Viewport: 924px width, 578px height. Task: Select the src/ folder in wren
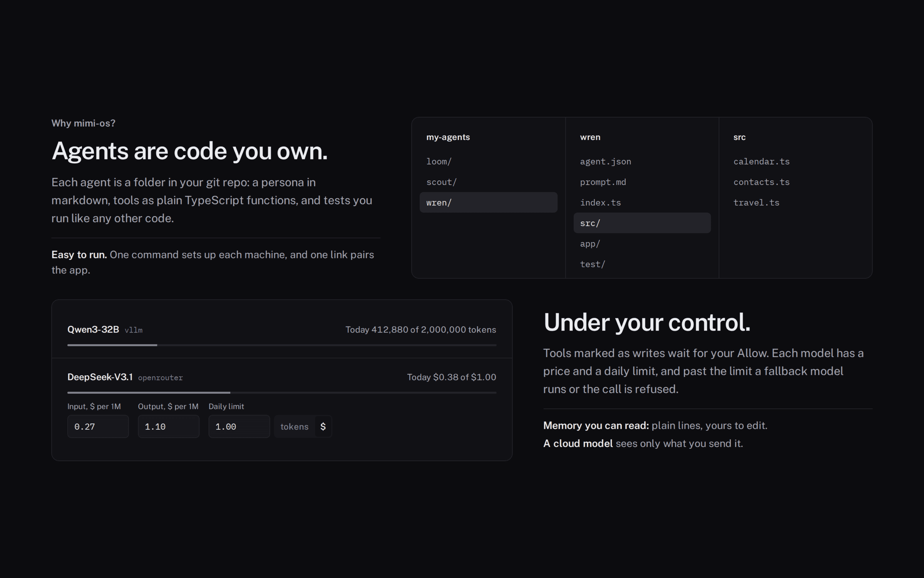tap(642, 223)
